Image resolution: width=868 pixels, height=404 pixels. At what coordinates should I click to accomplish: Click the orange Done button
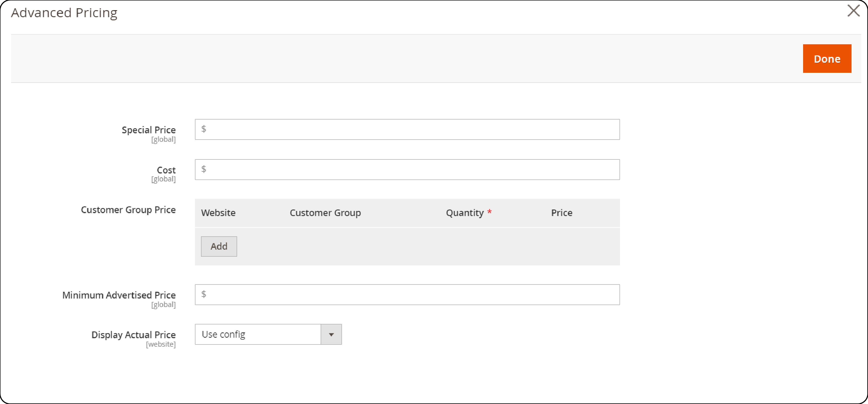827,59
